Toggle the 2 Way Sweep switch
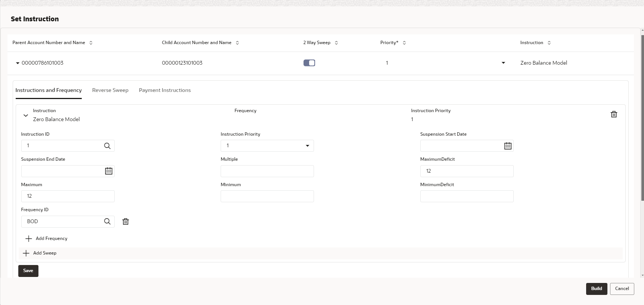This screenshot has height=305, width=644. [309, 63]
